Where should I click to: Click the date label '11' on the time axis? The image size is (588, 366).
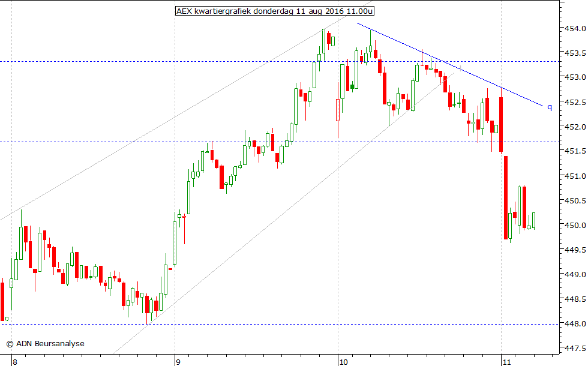click(x=506, y=362)
